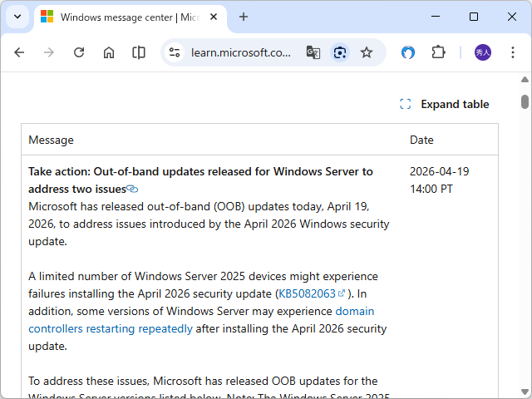Screen dimensions: 532x399
Task: Open a new browser tab
Action: [x=244, y=17]
